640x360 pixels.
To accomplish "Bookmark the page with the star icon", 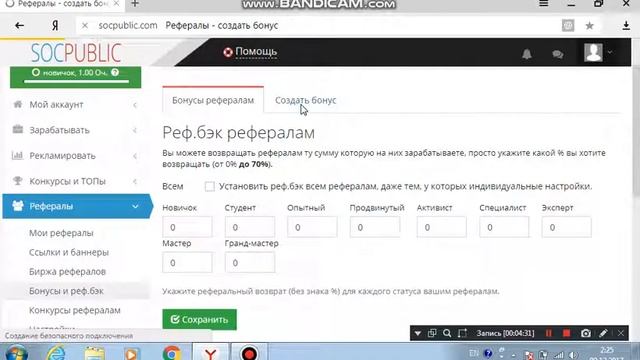I will click(x=589, y=26).
